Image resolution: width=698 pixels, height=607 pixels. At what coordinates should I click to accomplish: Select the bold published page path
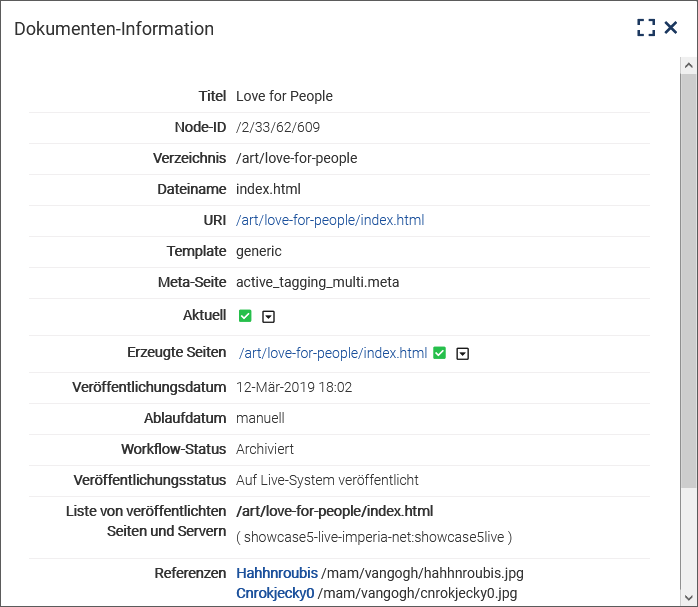[x=334, y=511]
